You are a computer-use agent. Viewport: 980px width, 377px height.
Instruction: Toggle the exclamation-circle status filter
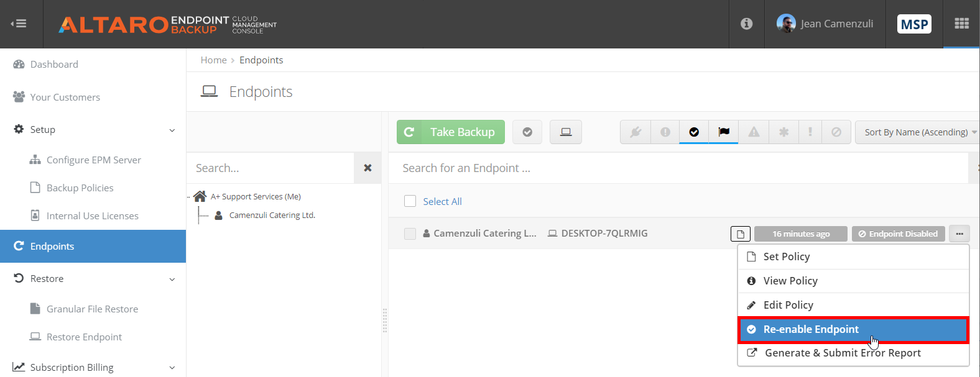pos(665,132)
